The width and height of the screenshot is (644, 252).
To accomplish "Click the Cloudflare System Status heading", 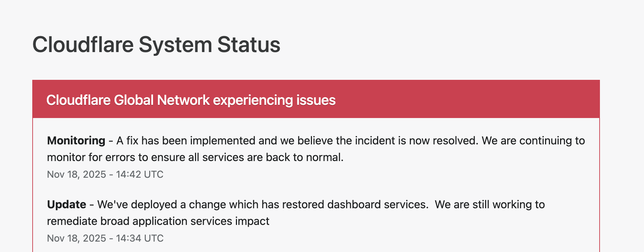I will (x=156, y=45).
